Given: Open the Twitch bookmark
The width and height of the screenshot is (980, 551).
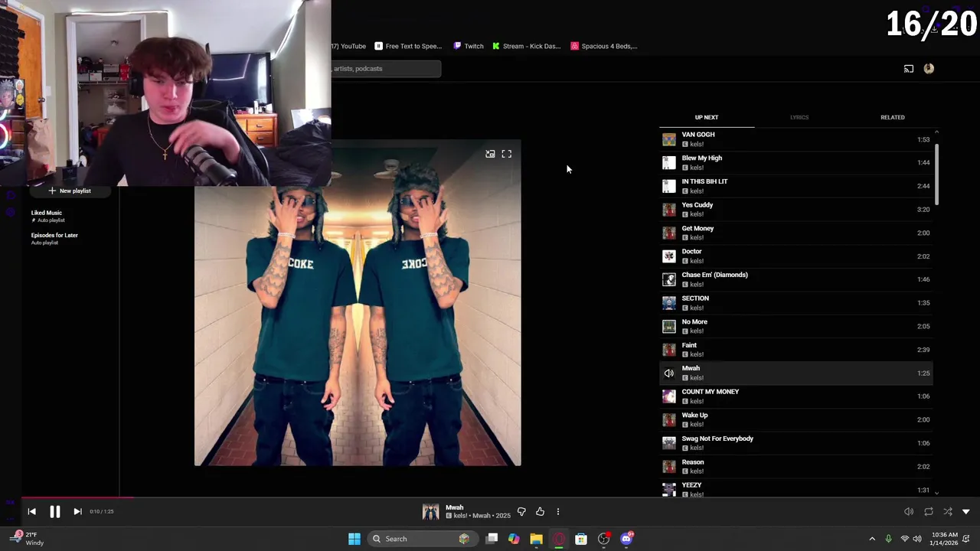Looking at the screenshot, I should tap(469, 46).
